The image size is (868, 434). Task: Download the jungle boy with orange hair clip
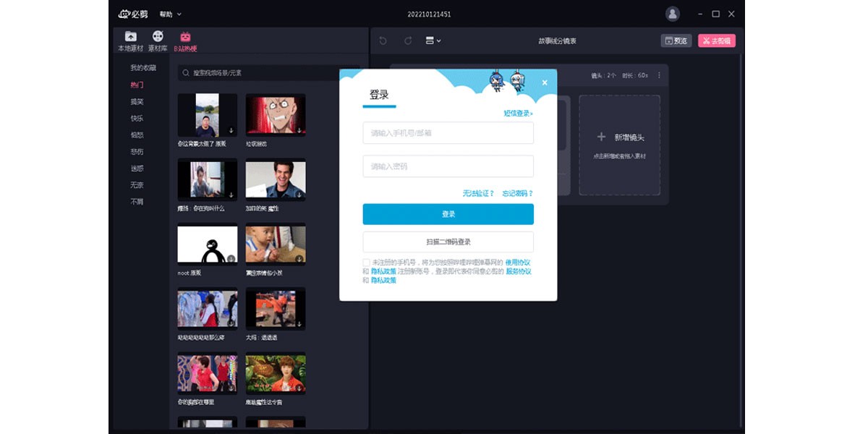point(299,388)
